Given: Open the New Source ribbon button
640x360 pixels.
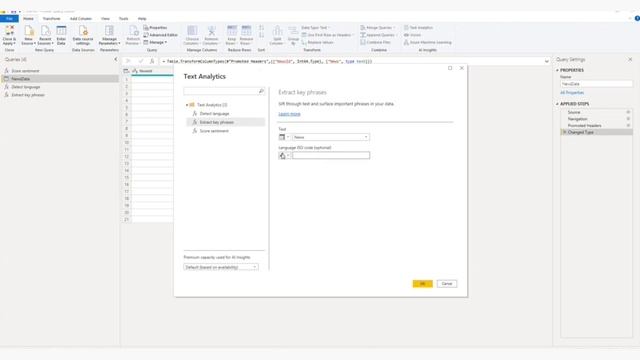Looking at the screenshot, I should [x=28, y=35].
